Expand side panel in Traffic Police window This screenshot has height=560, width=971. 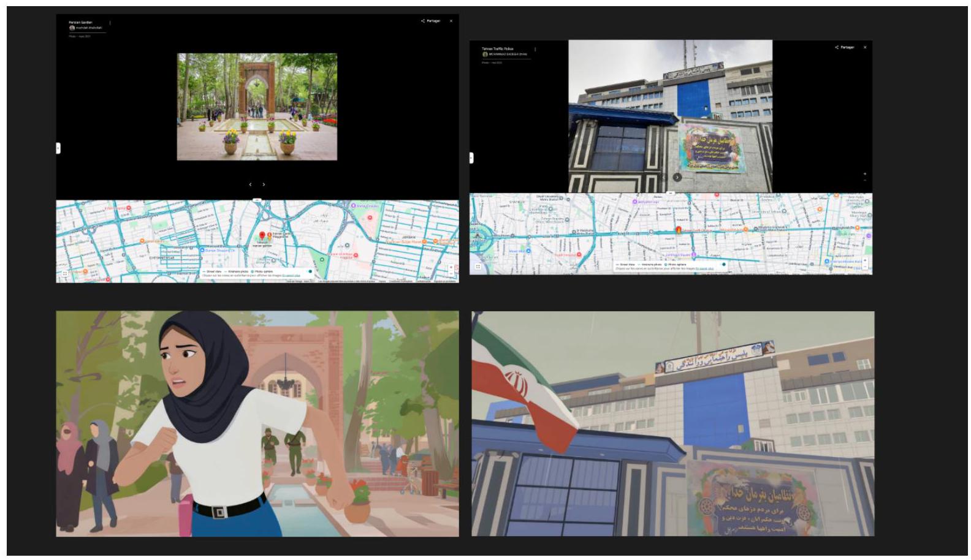pyautogui.click(x=471, y=158)
